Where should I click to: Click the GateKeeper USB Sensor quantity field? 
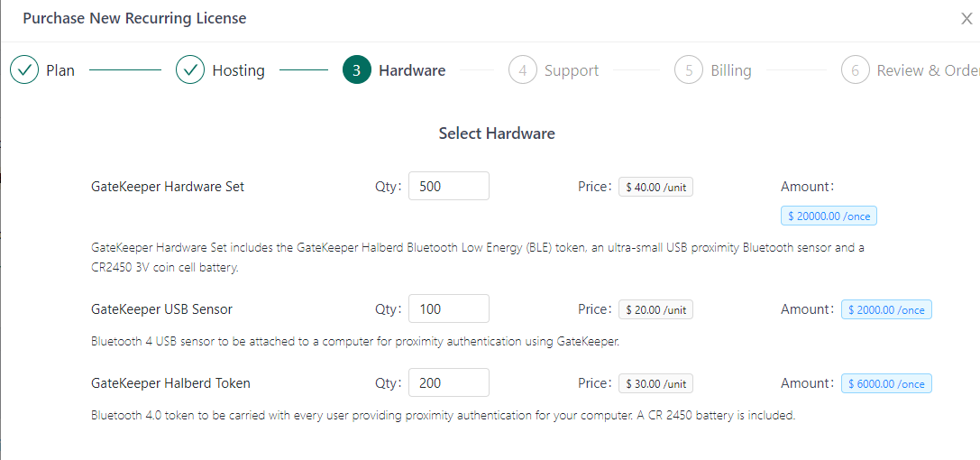click(x=448, y=309)
